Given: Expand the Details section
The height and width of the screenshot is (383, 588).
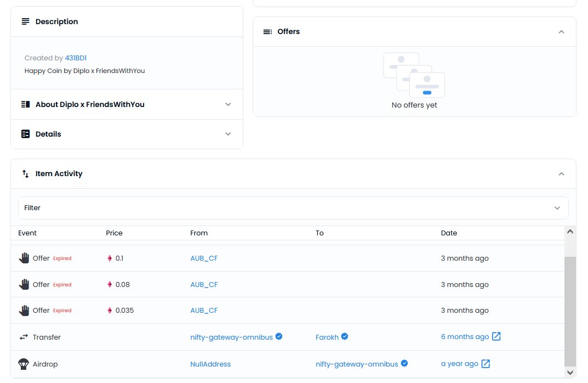Looking at the screenshot, I should pos(228,134).
